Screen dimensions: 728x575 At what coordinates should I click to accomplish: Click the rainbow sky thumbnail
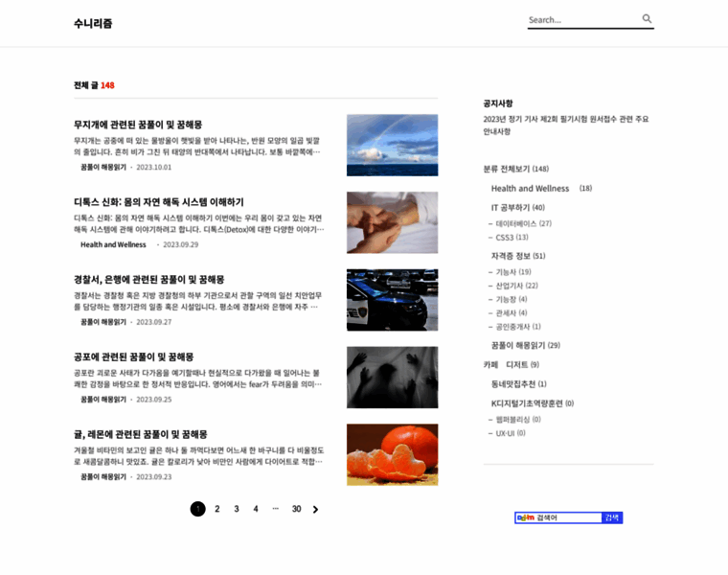tap(393, 146)
